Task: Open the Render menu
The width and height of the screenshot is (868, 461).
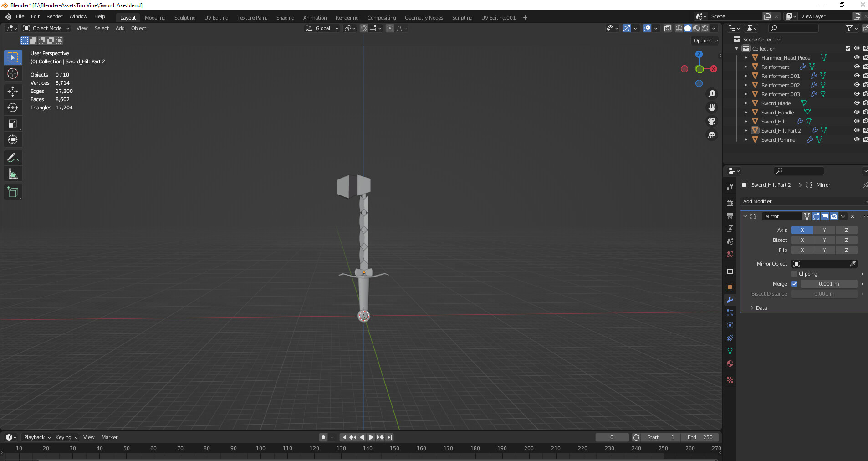Action: tap(54, 16)
